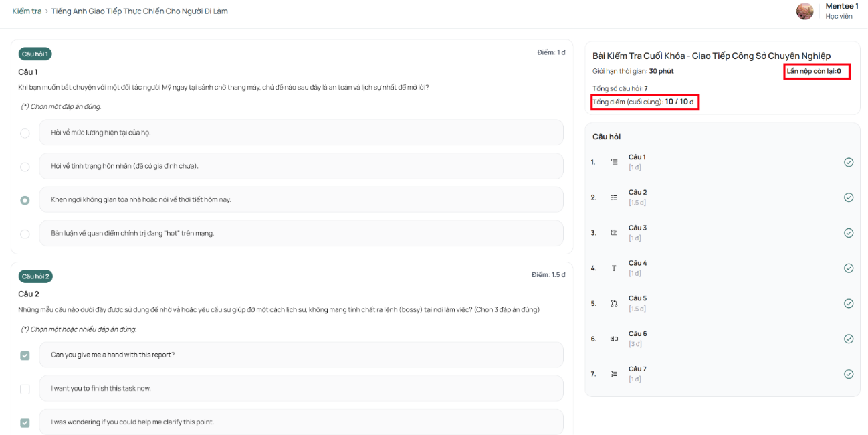
Task: Tick the 'I want you to finish' checkbox
Action: [25, 389]
